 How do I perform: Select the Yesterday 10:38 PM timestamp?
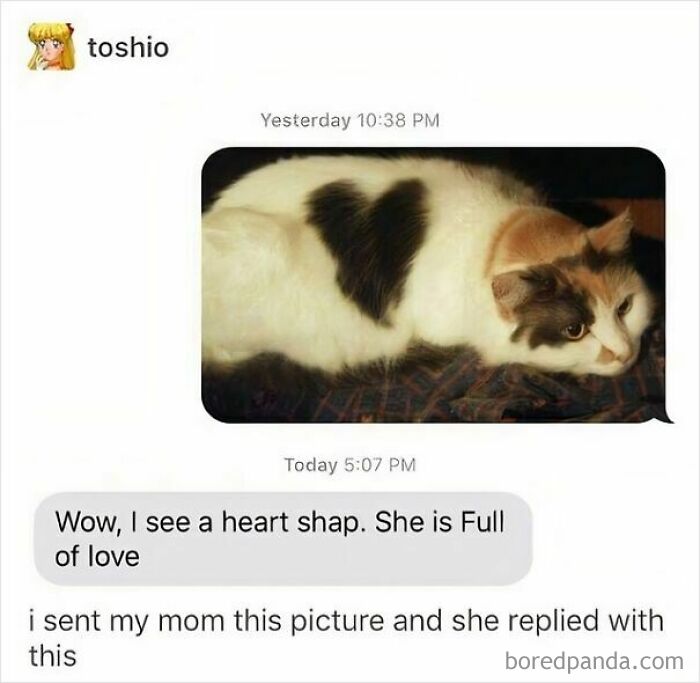(350, 120)
